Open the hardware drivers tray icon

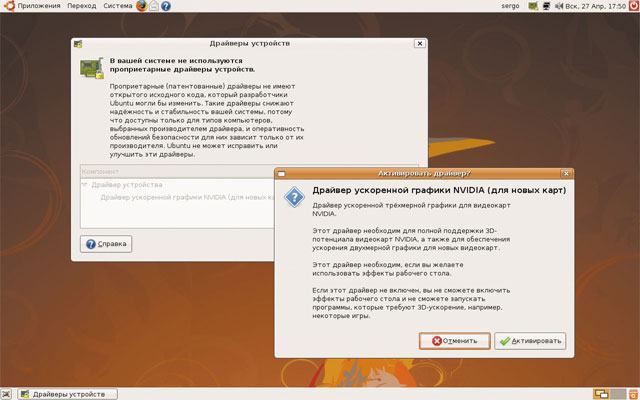[533, 6]
